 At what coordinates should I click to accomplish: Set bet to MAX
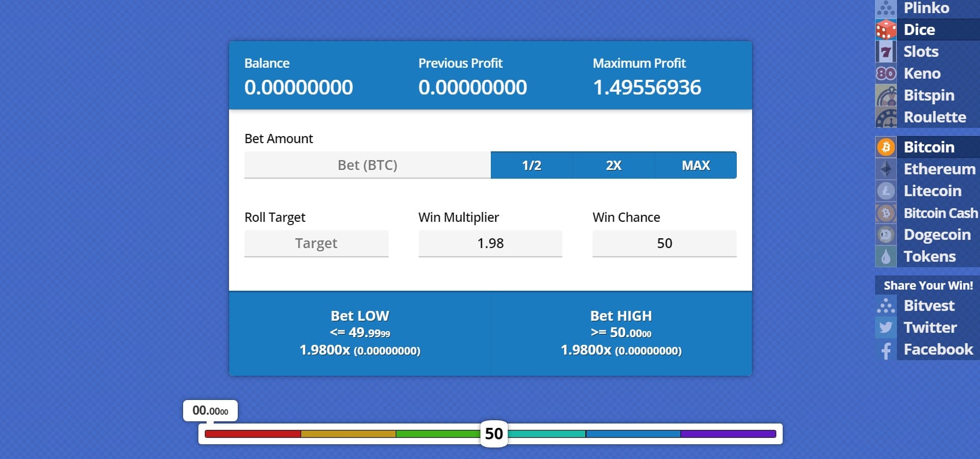[696, 165]
